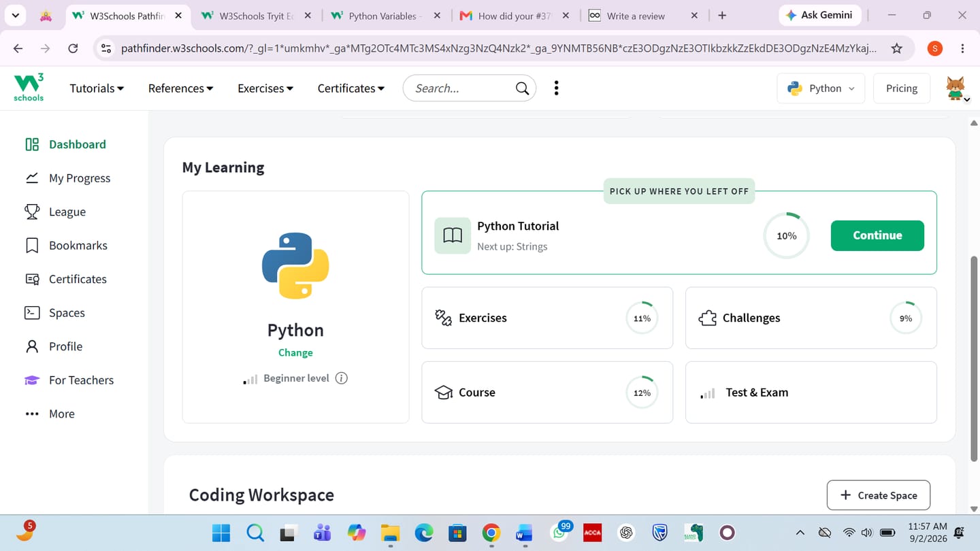
Task: Open the Challenges card
Action: pyautogui.click(x=811, y=318)
